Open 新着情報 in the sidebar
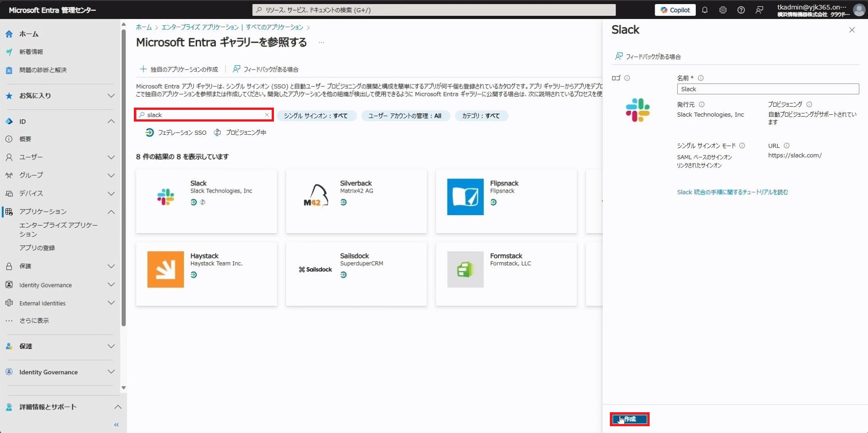 tap(31, 52)
